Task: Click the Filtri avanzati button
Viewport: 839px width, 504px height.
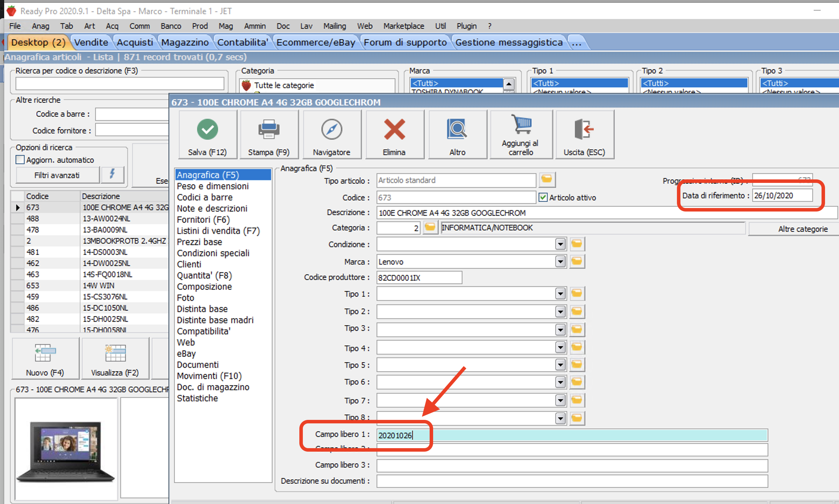Action: click(57, 175)
